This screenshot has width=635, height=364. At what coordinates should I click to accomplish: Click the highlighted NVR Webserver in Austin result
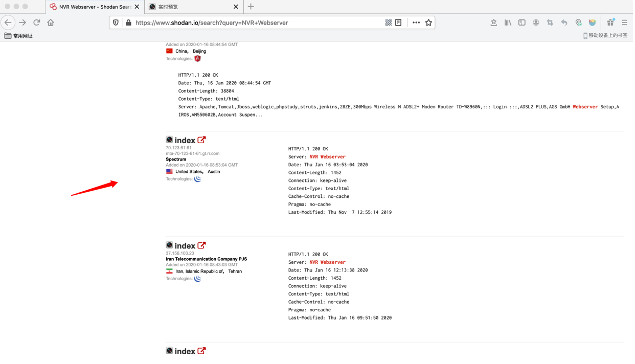click(x=327, y=157)
